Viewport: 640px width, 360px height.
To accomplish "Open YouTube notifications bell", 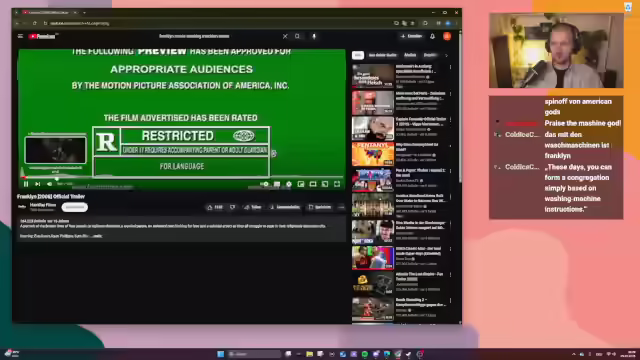I will click(x=432, y=36).
